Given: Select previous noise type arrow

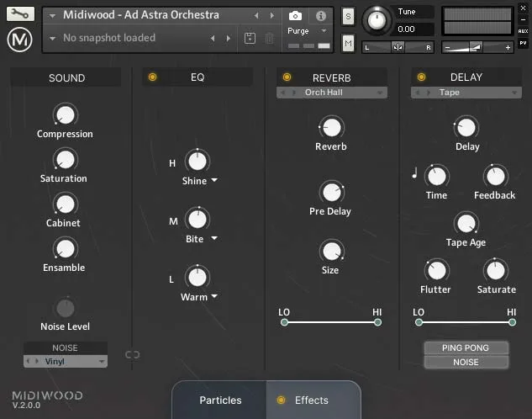Looking at the screenshot, I should tap(29, 361).
